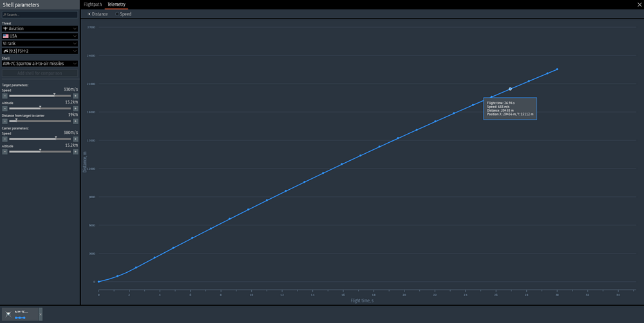The width and height of the screenshot is (644, 323).
Task: Click the tooltip showing Flight time 26.94 s
Action: coord(510,109)
